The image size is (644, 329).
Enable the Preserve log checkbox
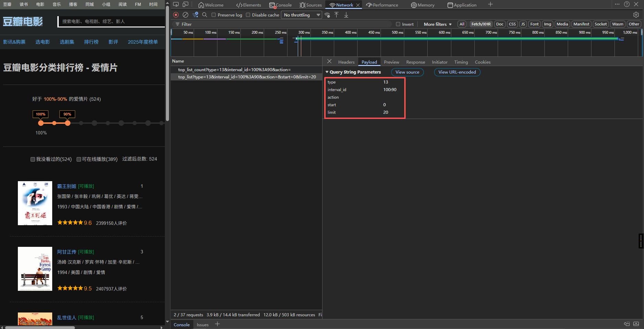point(214,15)
